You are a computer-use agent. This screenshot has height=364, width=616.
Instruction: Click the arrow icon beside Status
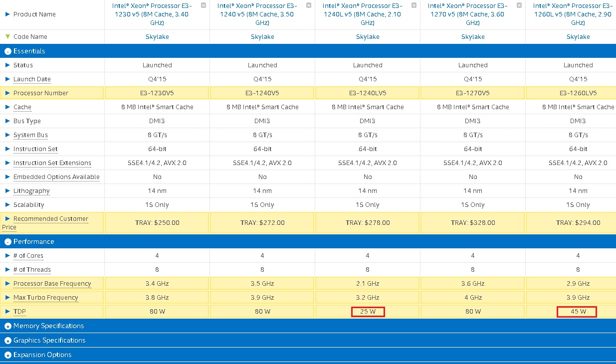7,65
